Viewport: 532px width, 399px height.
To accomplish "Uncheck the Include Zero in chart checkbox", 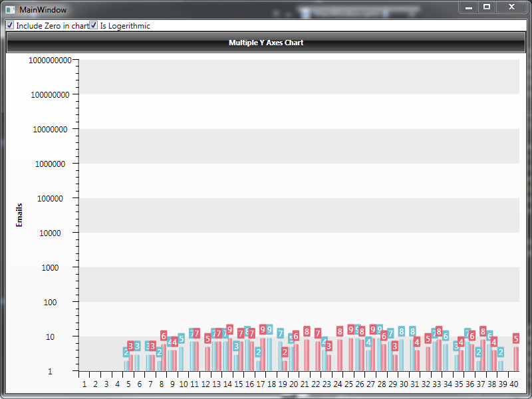I will (x=10, y=25).
